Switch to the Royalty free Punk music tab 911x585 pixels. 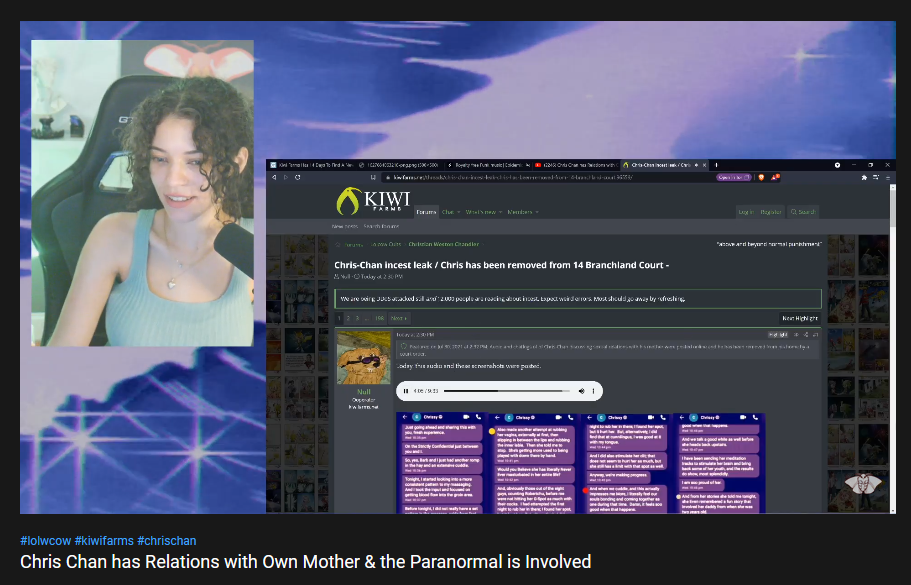point(487,165)
